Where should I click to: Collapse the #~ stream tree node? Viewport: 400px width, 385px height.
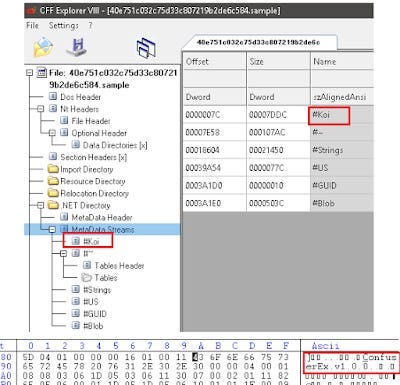[63, 254]
